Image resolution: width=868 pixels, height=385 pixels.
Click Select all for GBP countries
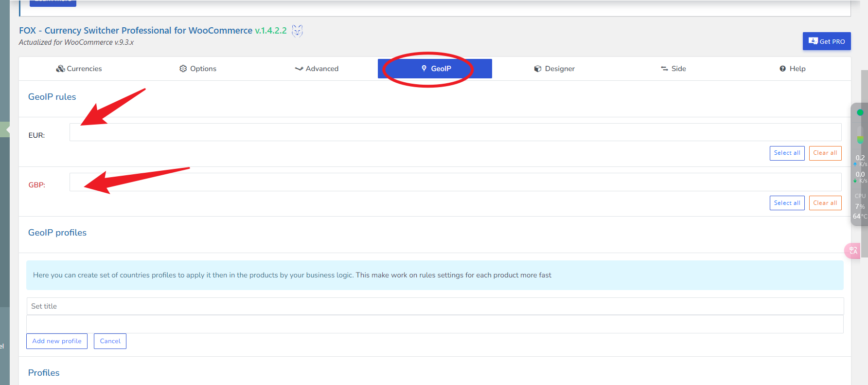click(x=787, y=203)
